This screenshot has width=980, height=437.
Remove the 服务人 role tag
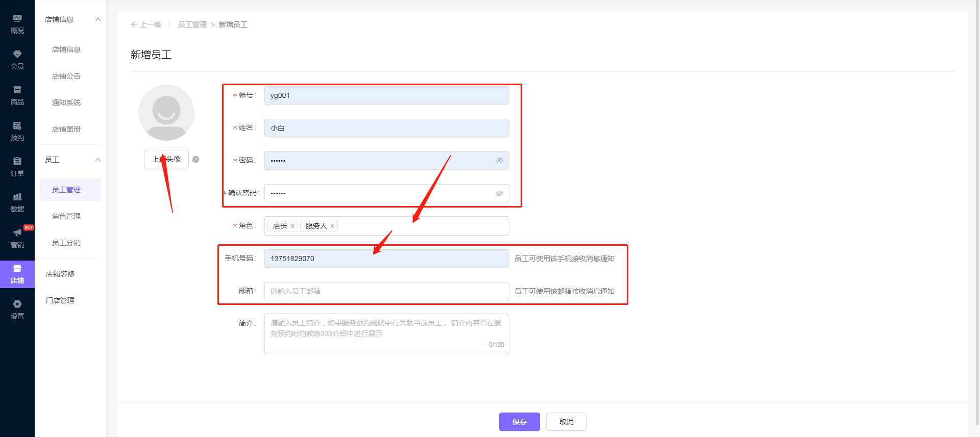[x=332, y=226]
